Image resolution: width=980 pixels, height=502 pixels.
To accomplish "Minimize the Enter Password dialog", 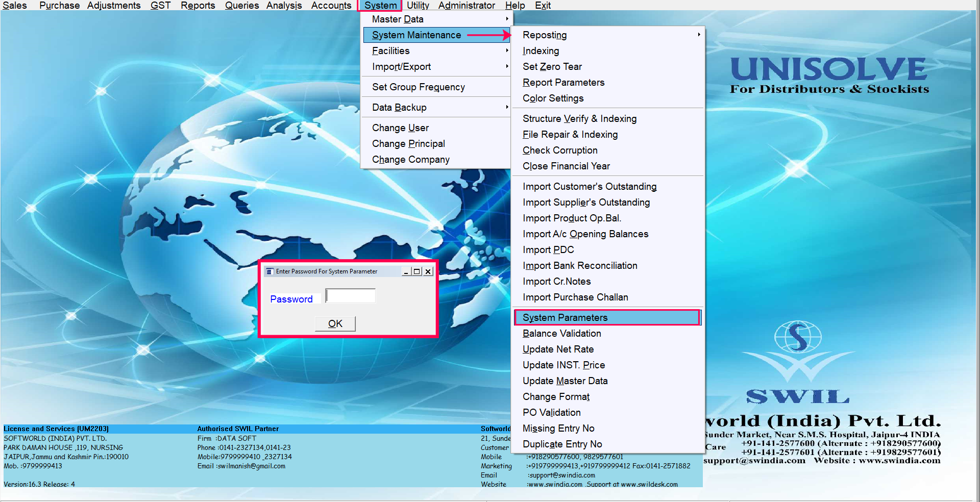I will tap(406, 271).
